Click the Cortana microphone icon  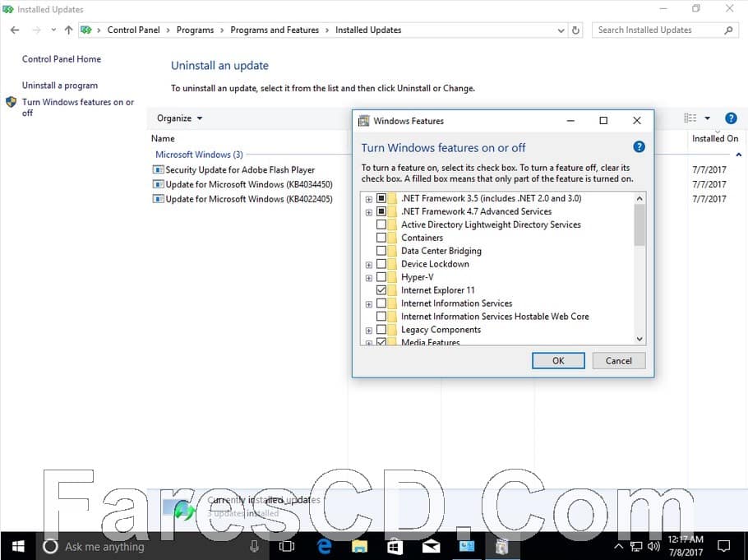coord(254,546)
